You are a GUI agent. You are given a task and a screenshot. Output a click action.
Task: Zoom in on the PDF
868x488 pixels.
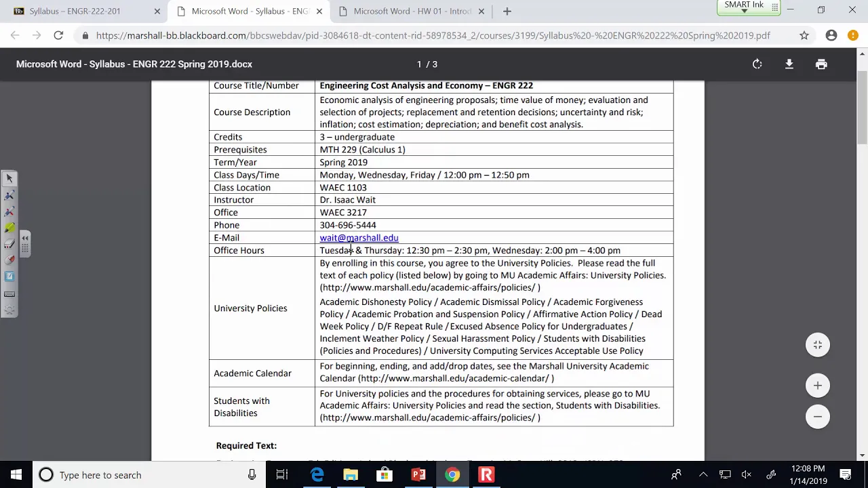(818, 386)
